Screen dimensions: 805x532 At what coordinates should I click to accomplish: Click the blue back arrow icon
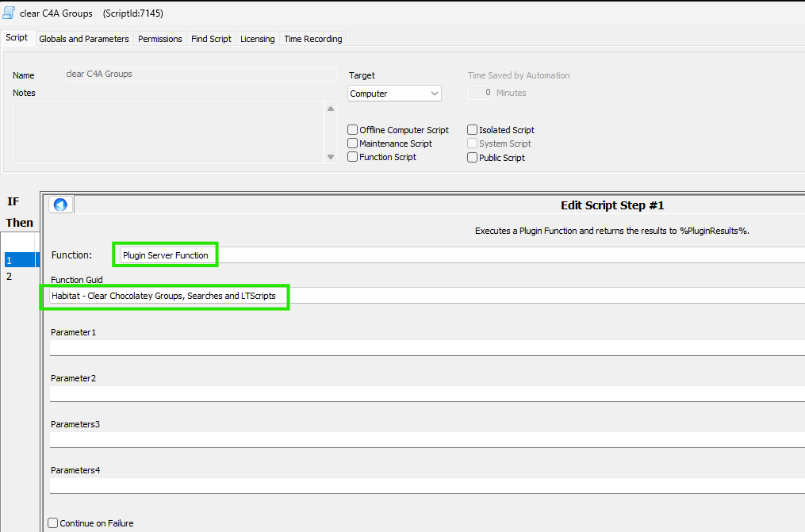tap(60, 205)
